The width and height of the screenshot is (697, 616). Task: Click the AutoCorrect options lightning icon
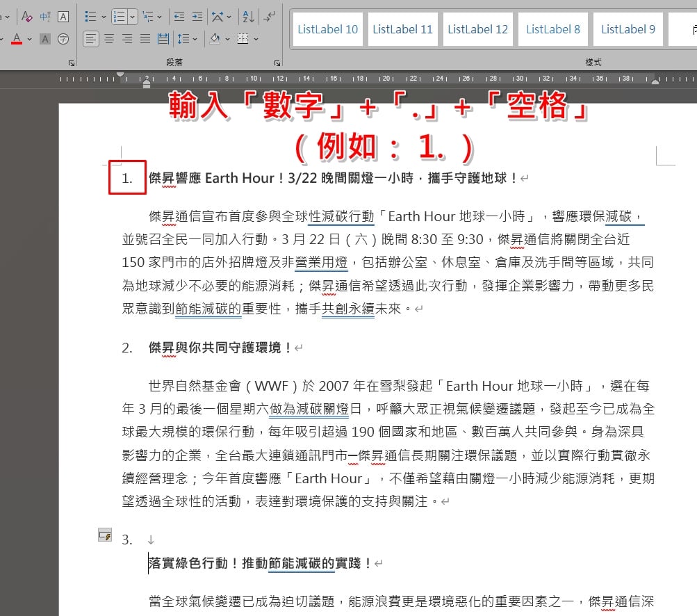click(x=105, y=535)
